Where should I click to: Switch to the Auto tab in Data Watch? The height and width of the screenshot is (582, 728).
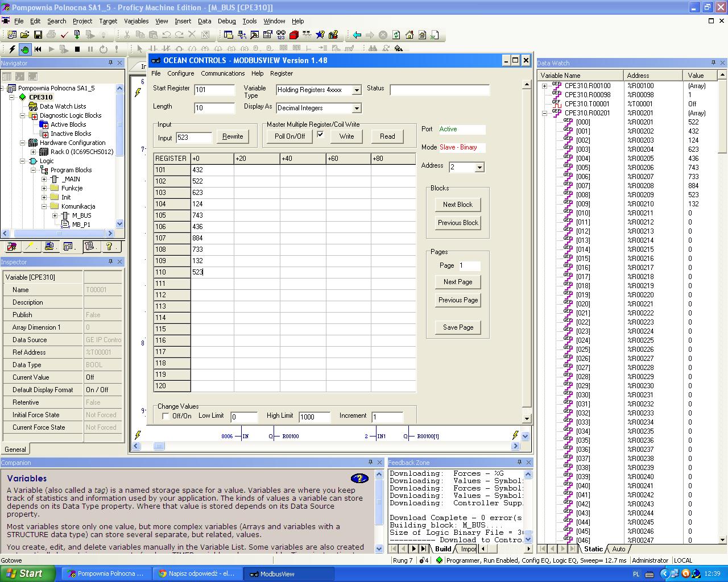tap(618, 549)
